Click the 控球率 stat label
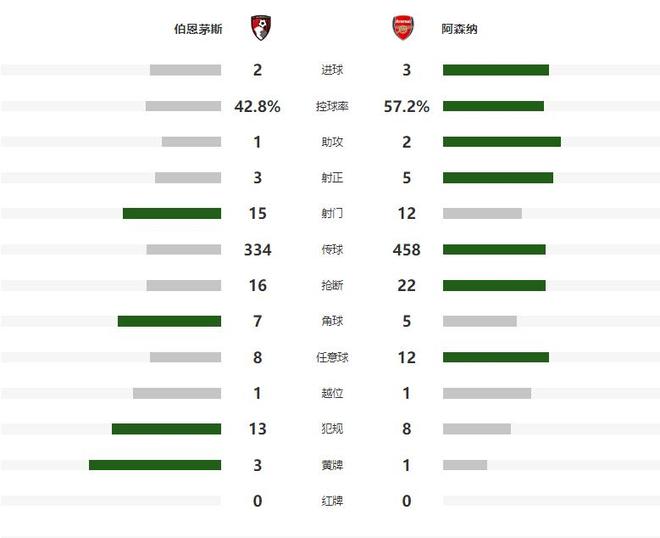This screenshot has height=538, width=660. point(332,106)
